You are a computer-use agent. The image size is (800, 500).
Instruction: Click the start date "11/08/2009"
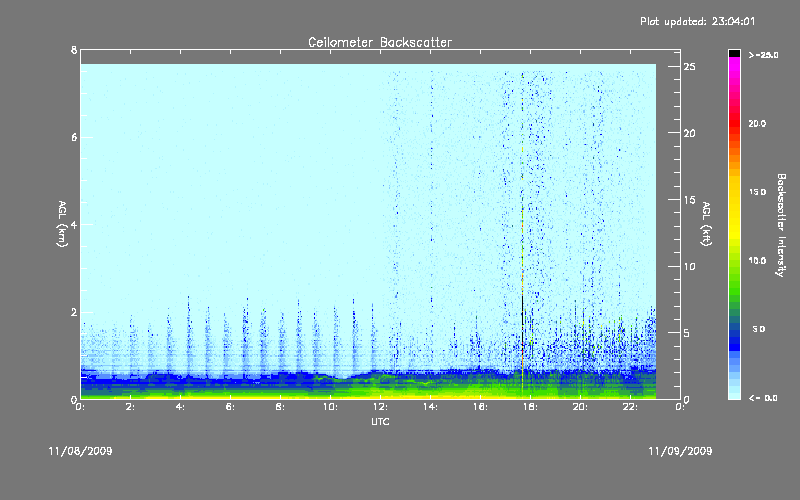pyautogui.click(x=80, y=451)
